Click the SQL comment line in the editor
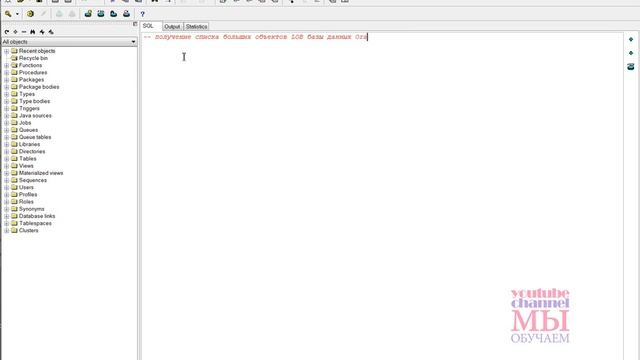This screenshot has width=640, height=360. [x=256, y=37]
